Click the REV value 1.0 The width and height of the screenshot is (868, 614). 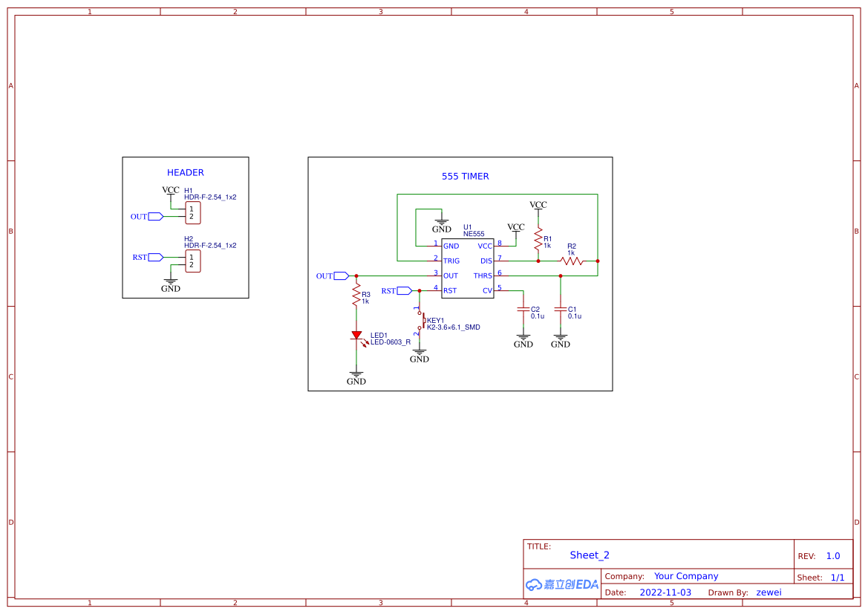point(832,555)
